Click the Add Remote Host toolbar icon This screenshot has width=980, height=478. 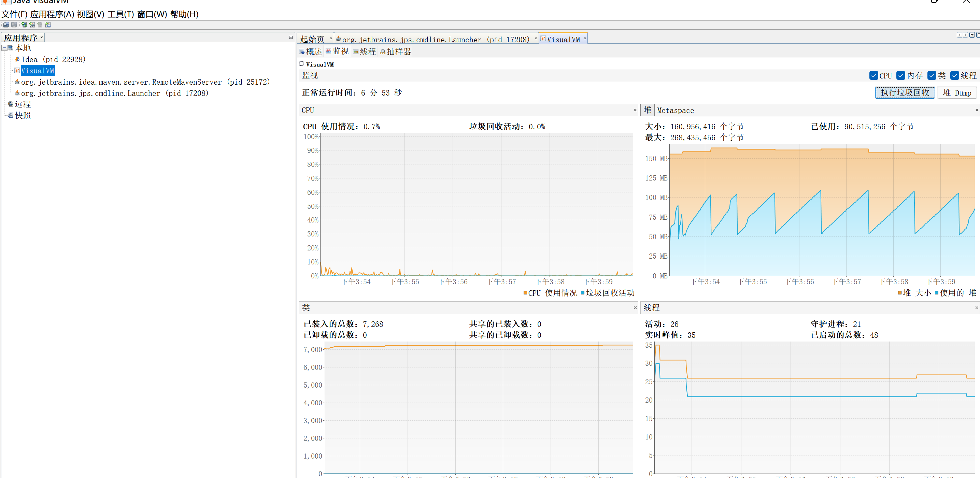point(24,25)
